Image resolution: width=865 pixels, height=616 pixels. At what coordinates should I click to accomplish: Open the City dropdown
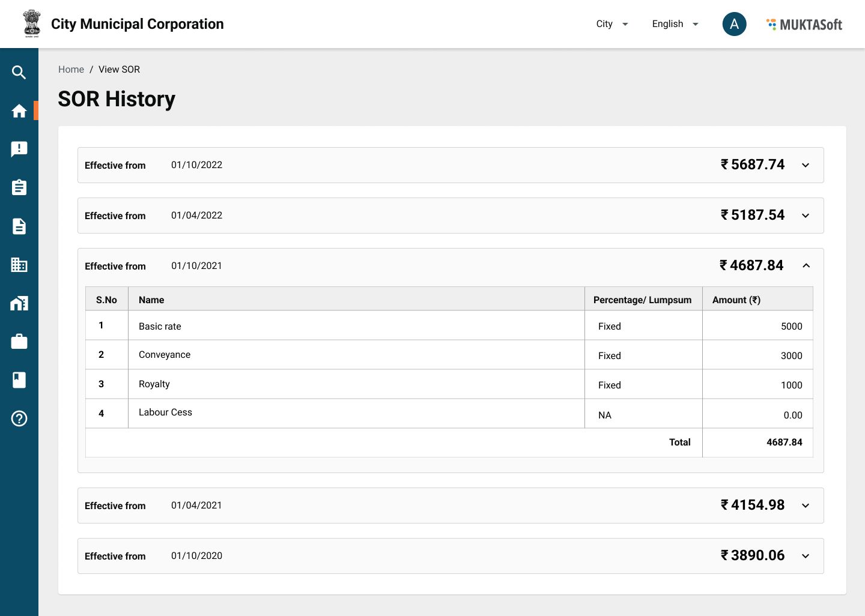click(x=612, y=24)
